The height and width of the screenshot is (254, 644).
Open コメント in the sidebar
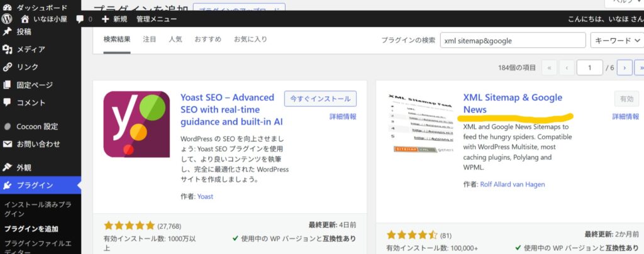coord(31,102)
